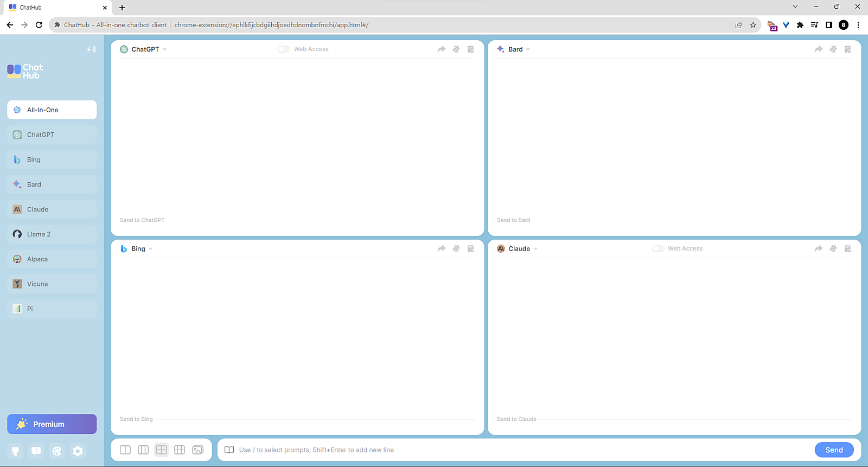Bookmark this page with the star icon

[x=753, y=25]
